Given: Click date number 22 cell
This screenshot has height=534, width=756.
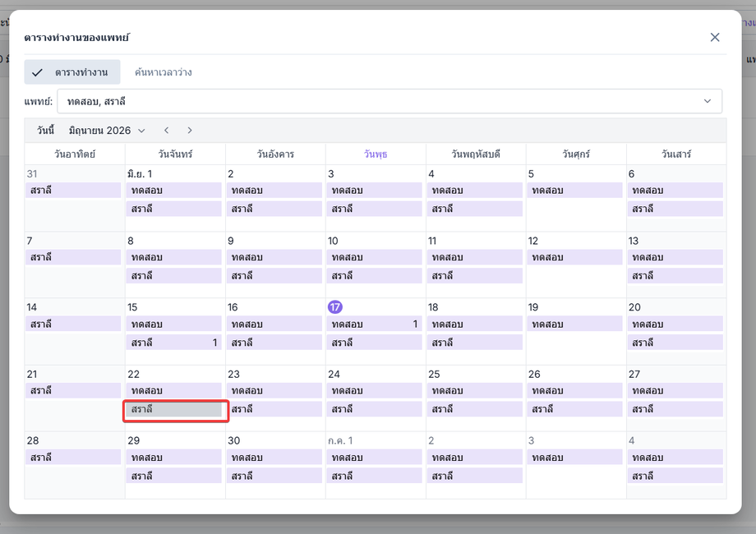Looking at the screenshot, I should [134, 374].
